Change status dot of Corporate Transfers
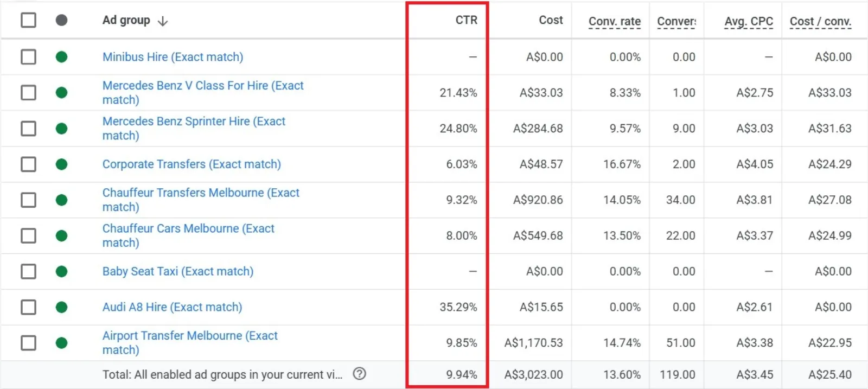Screen dimensions: 868x389 [62, 164]
